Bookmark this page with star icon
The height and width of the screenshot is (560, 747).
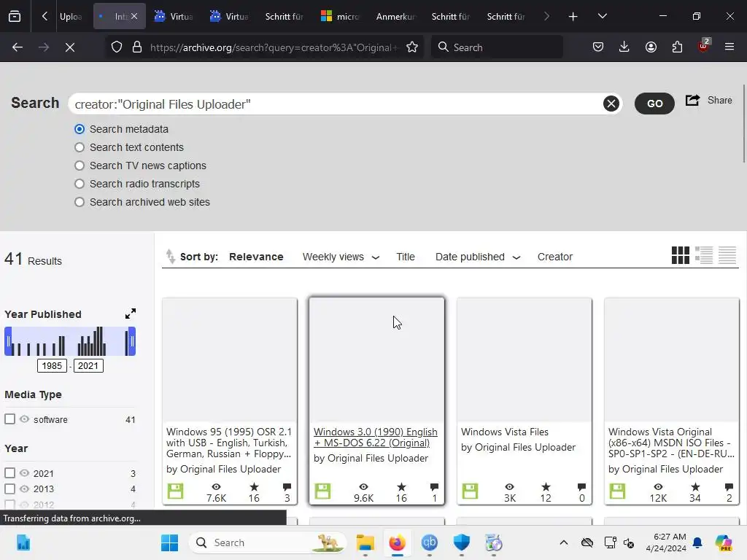point(412,47)
